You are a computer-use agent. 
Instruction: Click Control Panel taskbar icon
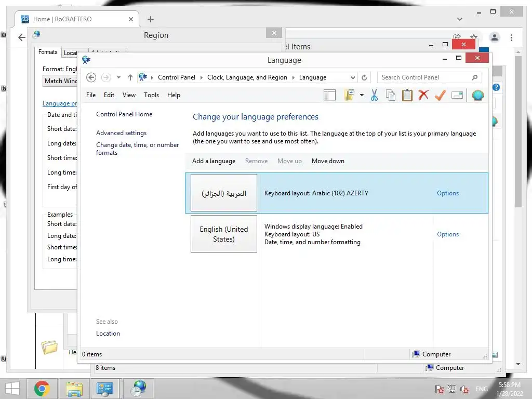click(105, 389)
